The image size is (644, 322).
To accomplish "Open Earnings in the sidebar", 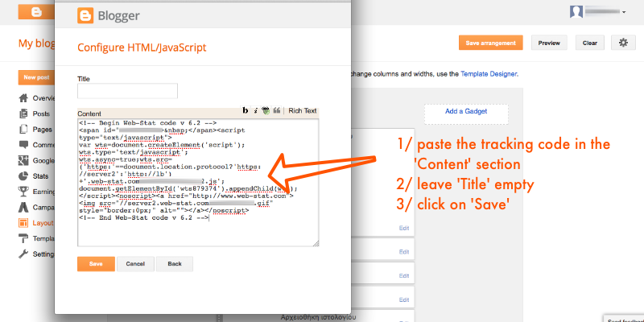I will pos(36,192).
